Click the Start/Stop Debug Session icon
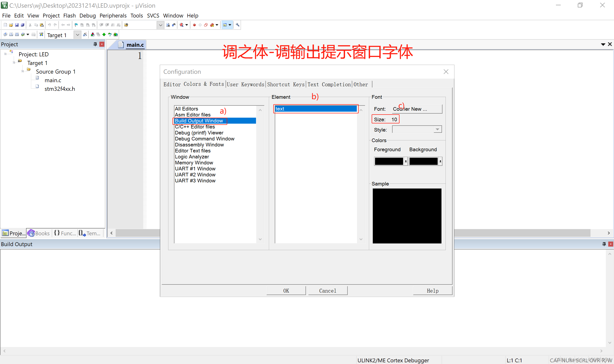Viewport: 614px width, 364px height. click(x=181, y=25)
